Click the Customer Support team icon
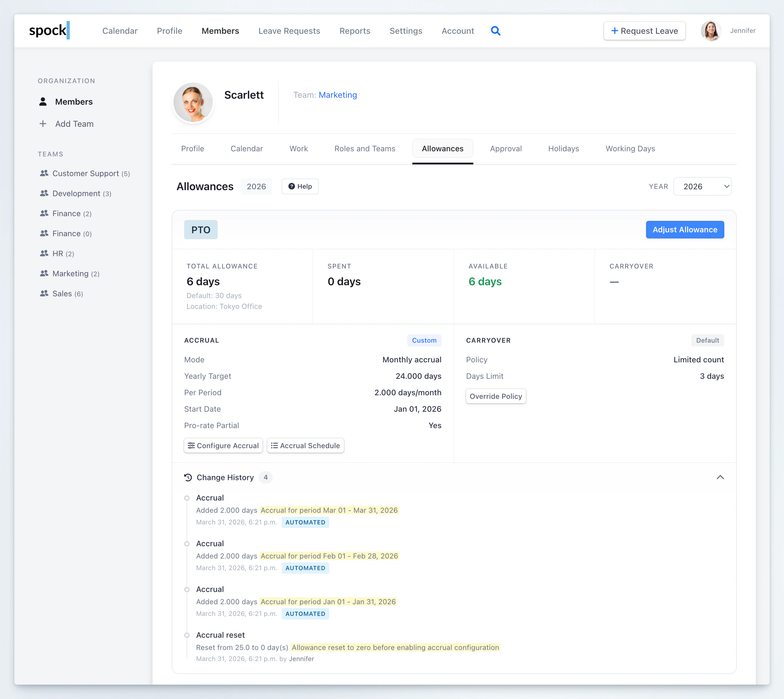Viewport: 784px width, 699px height. point(44,173)
